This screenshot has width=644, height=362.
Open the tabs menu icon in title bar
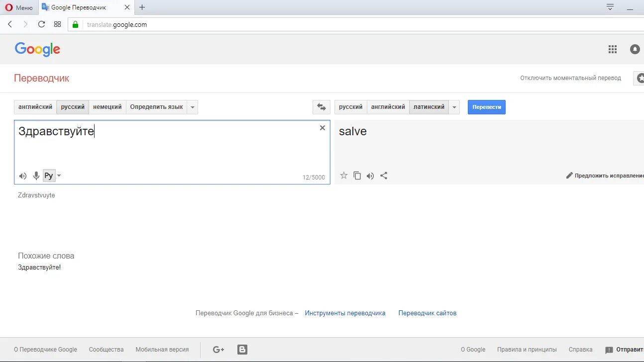coord(610,7)
